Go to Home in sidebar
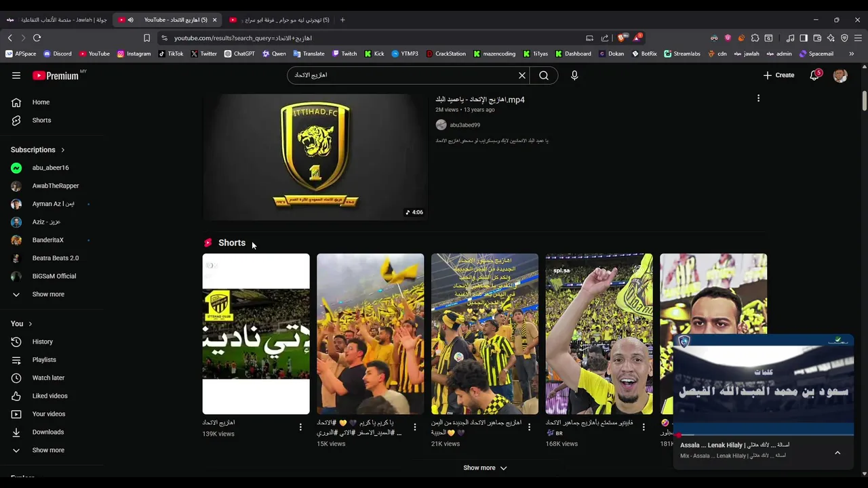868x488 pixels. [41, 102]
